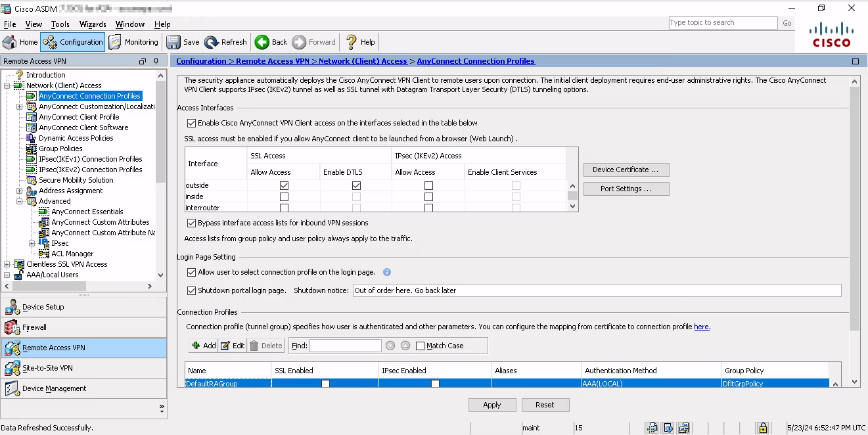868x435 pixels.
Task: Open Help question mark icon
Action: (x=352, y=42)
